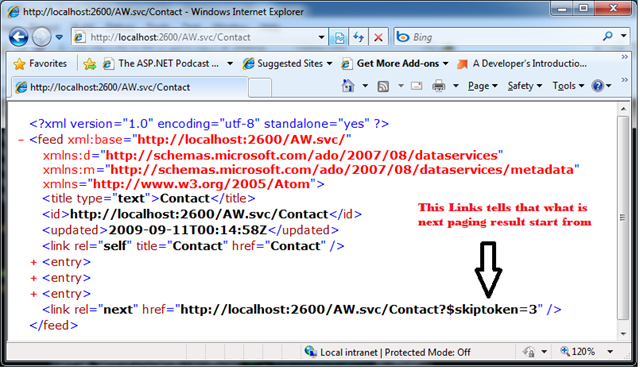Click the 120% zoom level button
The width and height of the screenshot is (640, 370).
tap(578, 351)
